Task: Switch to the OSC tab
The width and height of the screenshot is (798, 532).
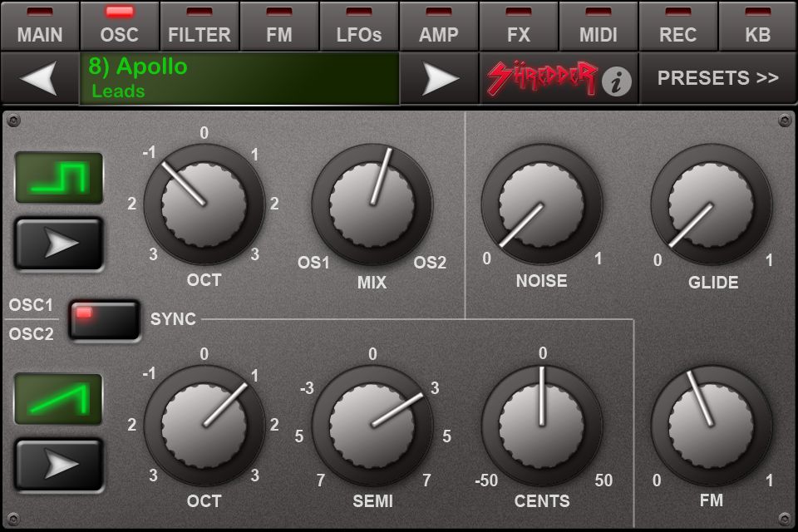Action: point(120,26)
